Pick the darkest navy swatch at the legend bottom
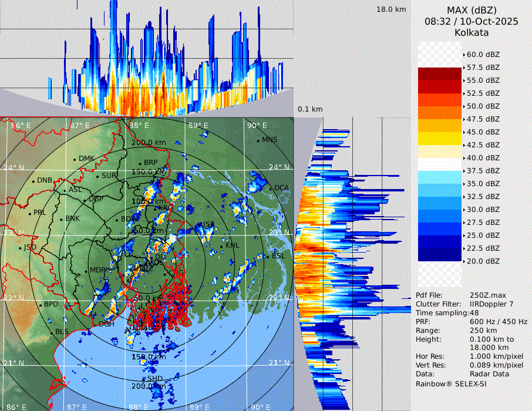Screen dimensions: 532x411 click(x=439, y=255)
